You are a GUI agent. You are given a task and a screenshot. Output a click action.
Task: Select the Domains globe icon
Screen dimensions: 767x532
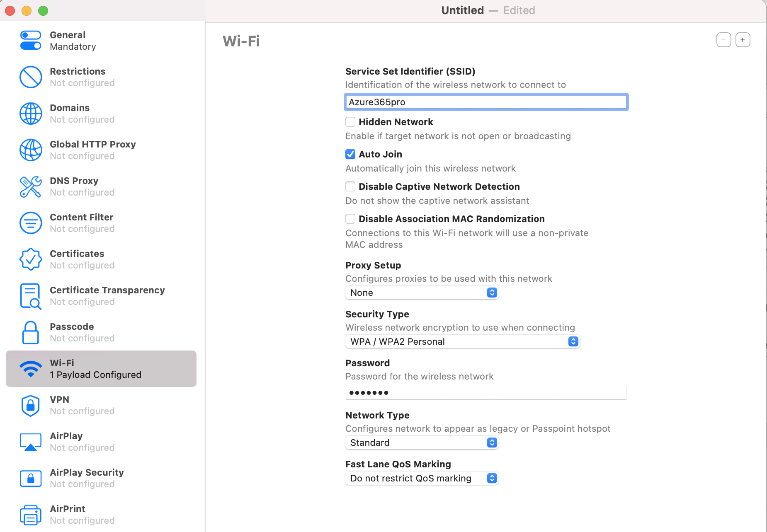click(x=31, y=114)
